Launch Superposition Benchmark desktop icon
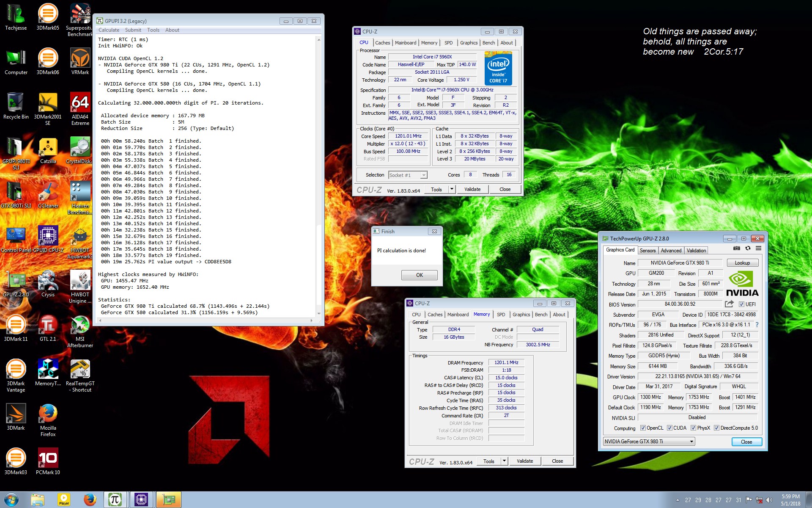The width and height of the screenshot is (812, 508). pyautogui.click(x=80, y=19)
